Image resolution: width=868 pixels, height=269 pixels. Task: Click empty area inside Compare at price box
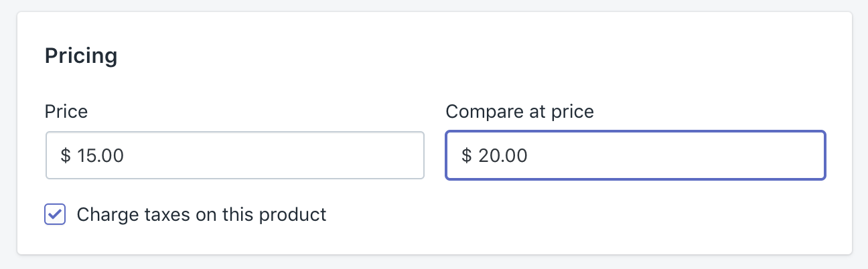(x=703, y=155)
